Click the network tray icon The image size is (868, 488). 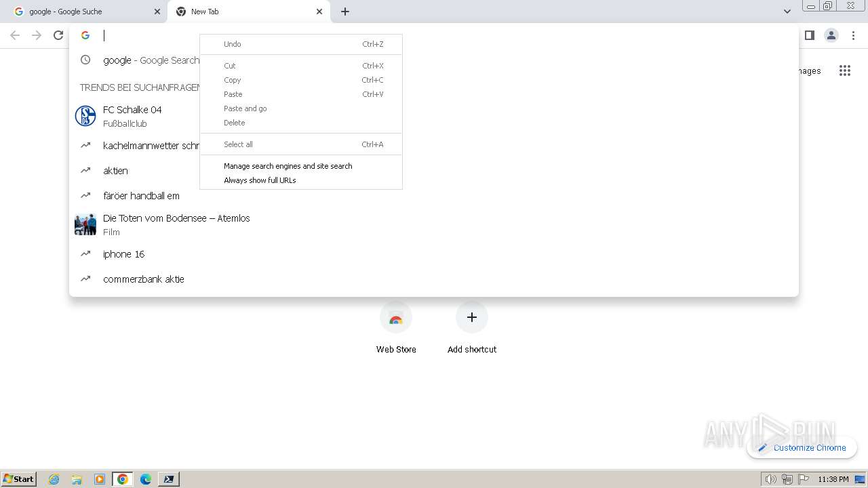pyautogui.click(x=787, y=479)
